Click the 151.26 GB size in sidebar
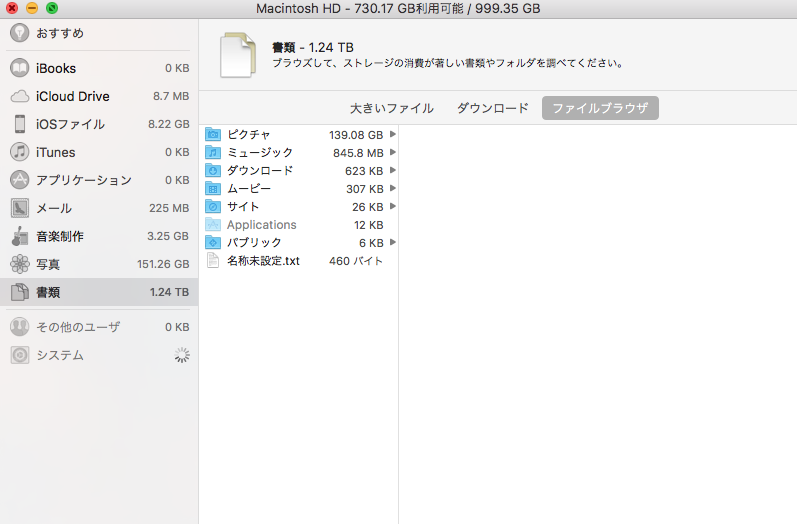Image resolution: width=797 pixels, height=524 pixels. pos(163,264)
